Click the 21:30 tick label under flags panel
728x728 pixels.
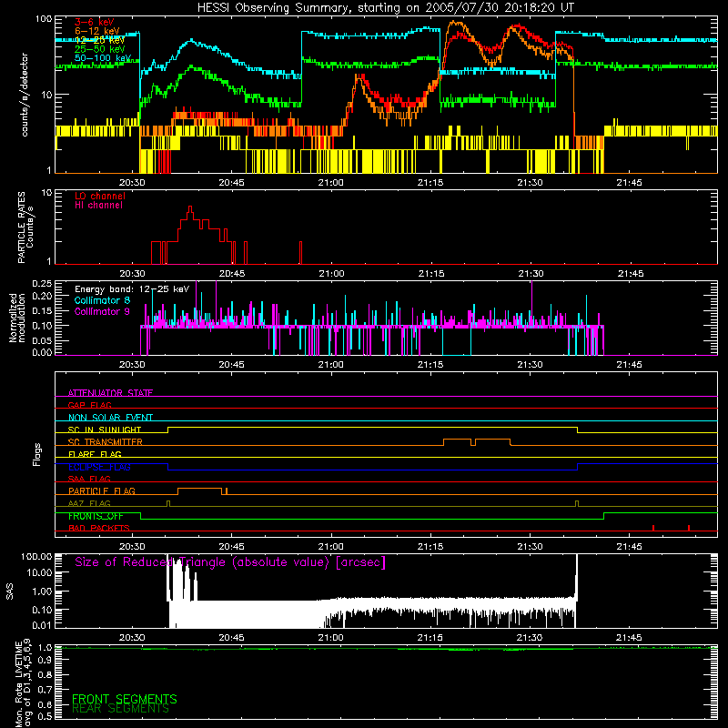530,547
